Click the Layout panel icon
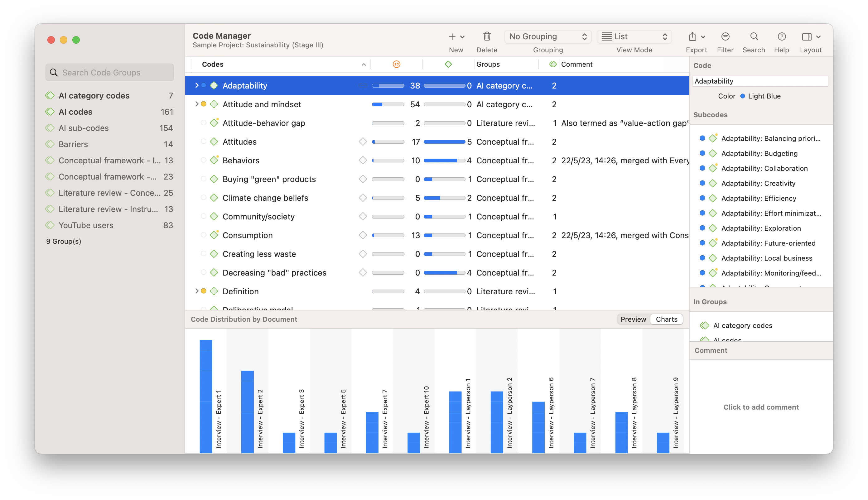Viewport: 868px width, 500px height. coord(807,36)
